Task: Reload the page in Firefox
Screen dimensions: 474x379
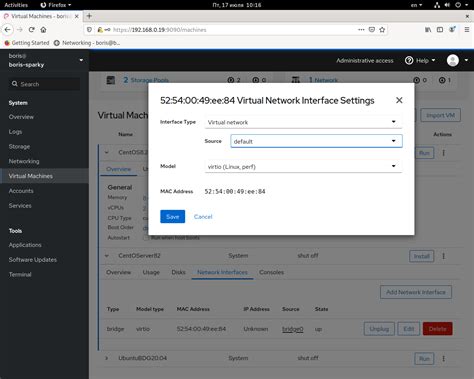Action: (32, 30)
